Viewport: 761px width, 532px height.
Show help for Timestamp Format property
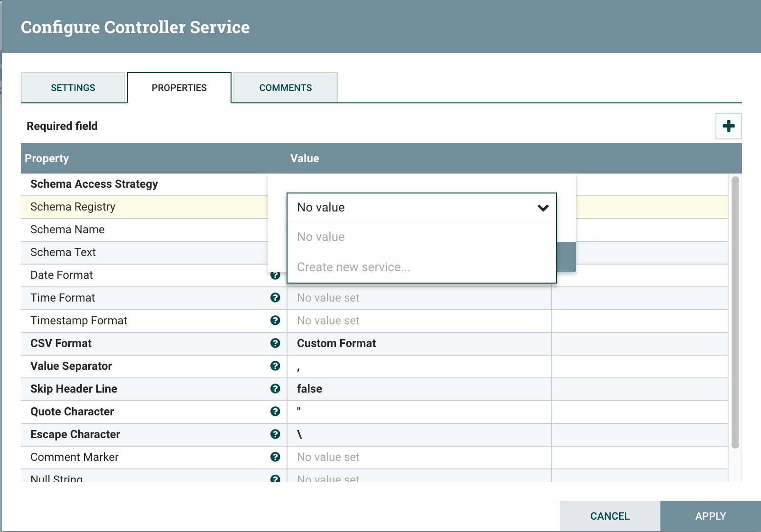275,320
